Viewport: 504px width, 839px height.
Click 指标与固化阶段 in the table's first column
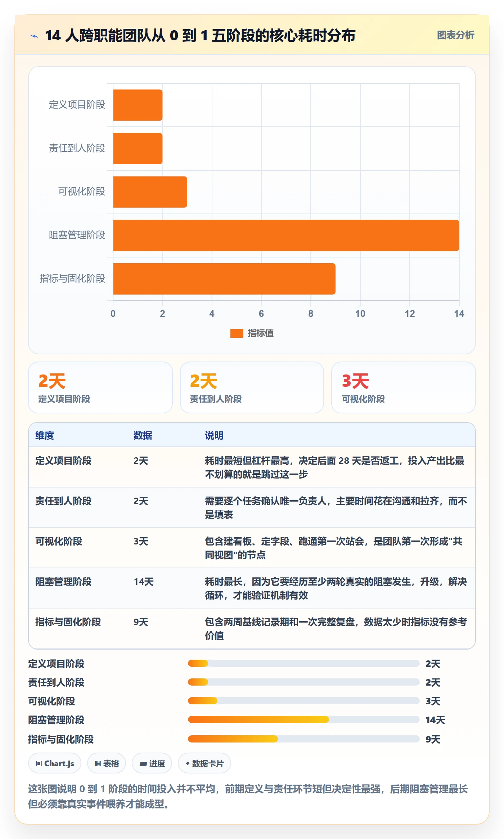68,622
